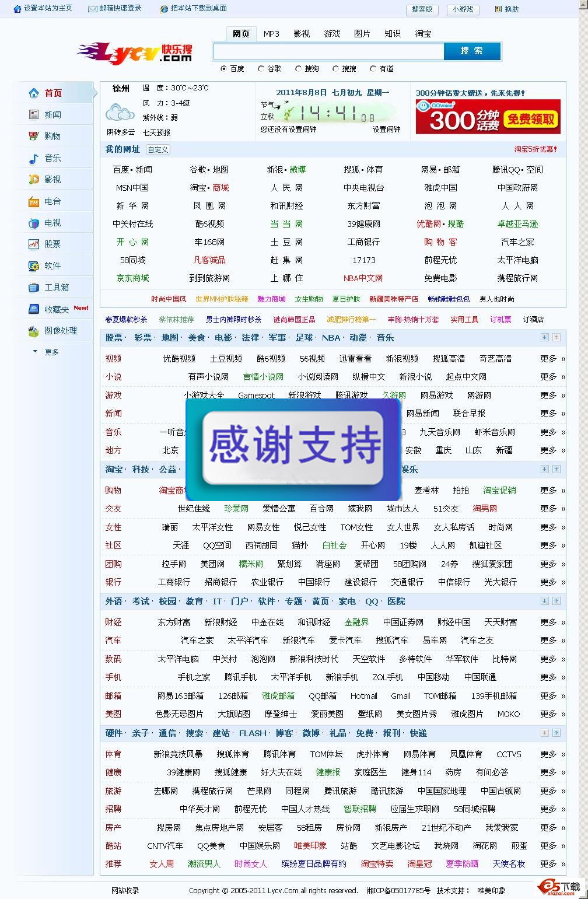Expand 更多 in the 手机 row
588x899 pixels.
(552, 677)
